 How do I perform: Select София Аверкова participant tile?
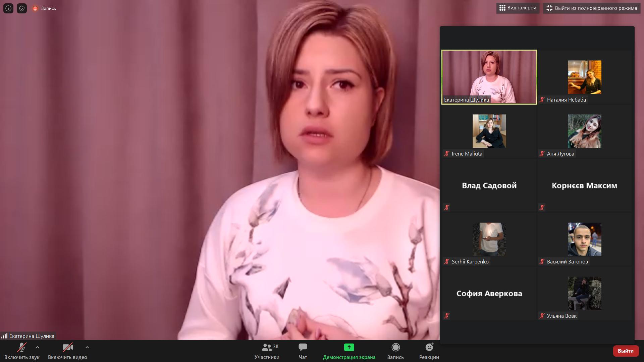click(x=489, y=293)
